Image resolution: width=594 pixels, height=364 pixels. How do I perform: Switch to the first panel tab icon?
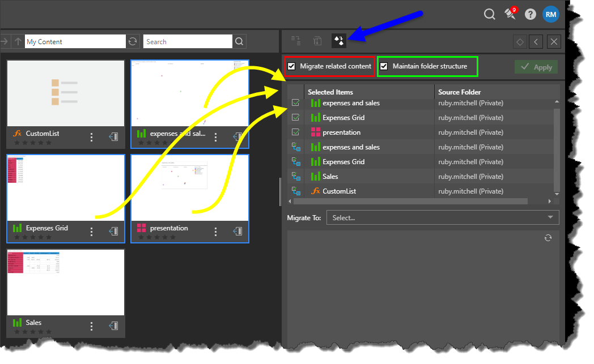point(295,40)
